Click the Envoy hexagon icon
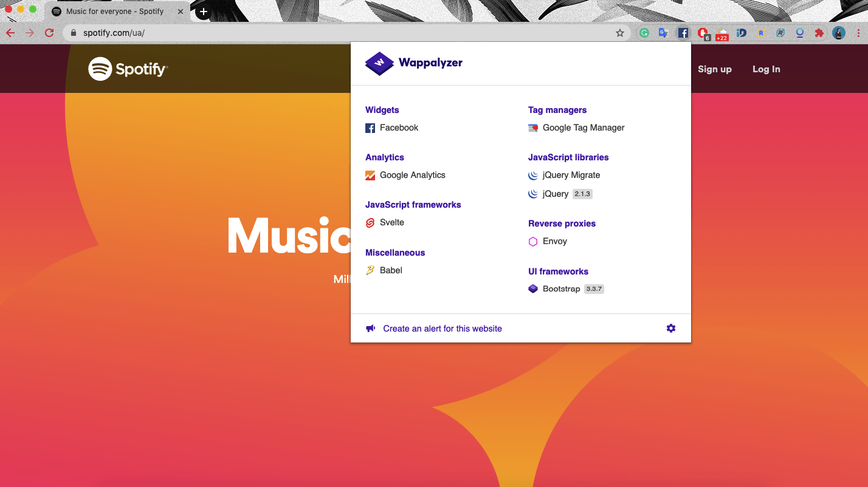This screenshot has height=487, width=868. [x=533, y=242]
